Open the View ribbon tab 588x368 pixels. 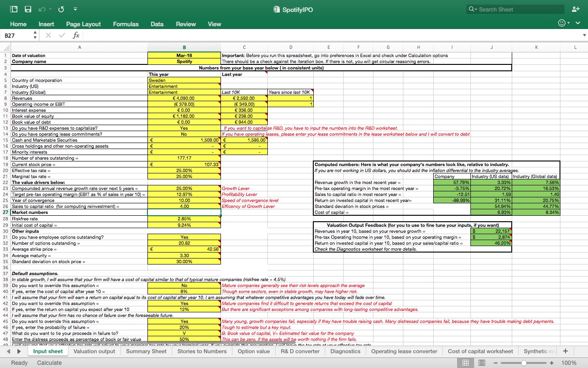pos(215,24)
